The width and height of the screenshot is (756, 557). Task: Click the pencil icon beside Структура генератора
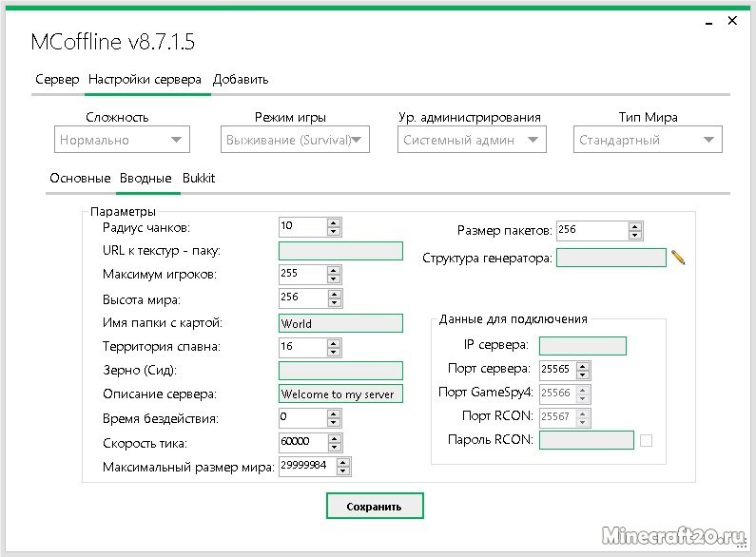(678, 258)
